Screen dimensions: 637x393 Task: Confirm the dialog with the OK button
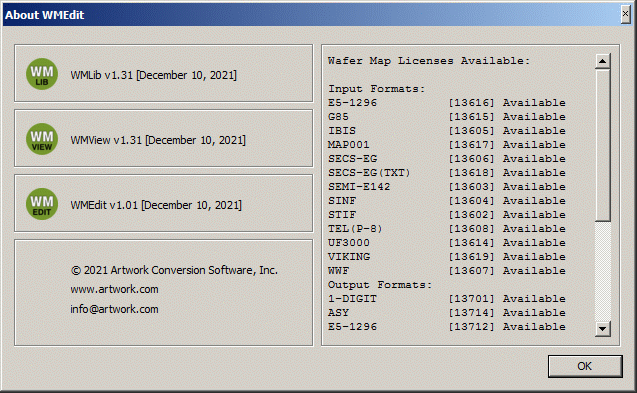[x=585, y=366]
